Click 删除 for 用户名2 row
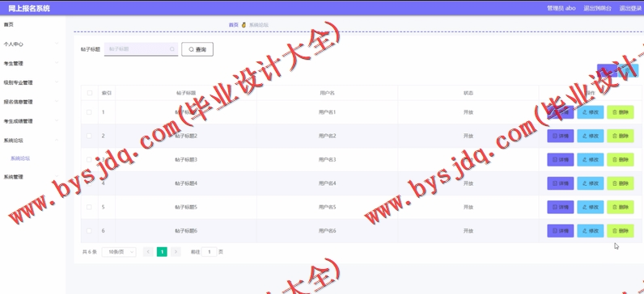The height and width of the screenshot is (294, 644). tap(621, 136)
